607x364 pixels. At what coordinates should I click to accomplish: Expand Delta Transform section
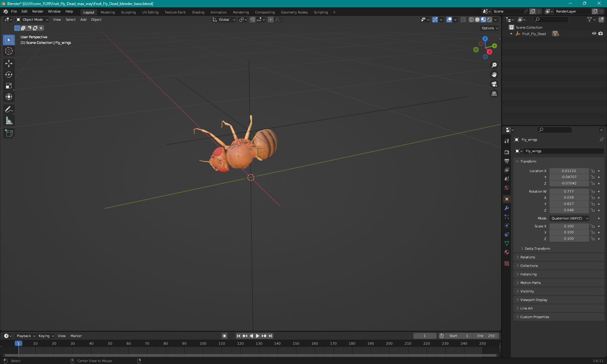point(537,248)
